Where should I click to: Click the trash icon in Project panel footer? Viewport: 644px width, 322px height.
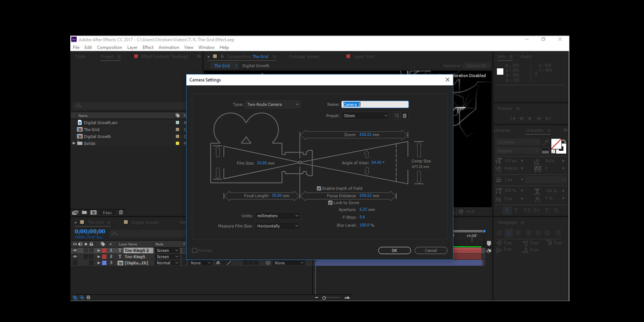coord(121,213)
